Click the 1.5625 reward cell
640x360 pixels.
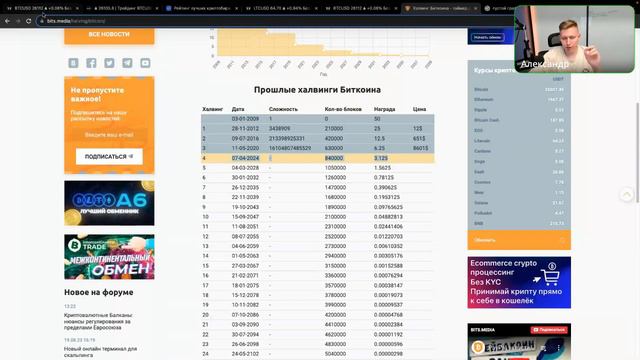382,168
